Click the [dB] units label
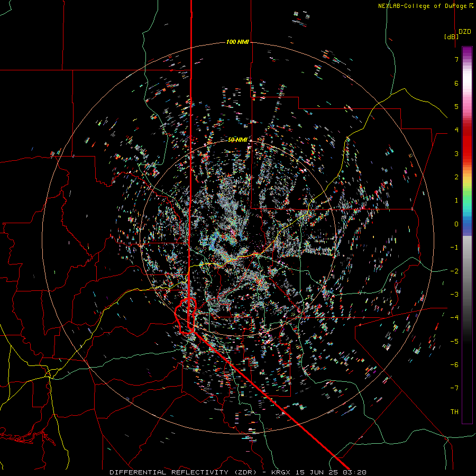 (x=452, y=36)
